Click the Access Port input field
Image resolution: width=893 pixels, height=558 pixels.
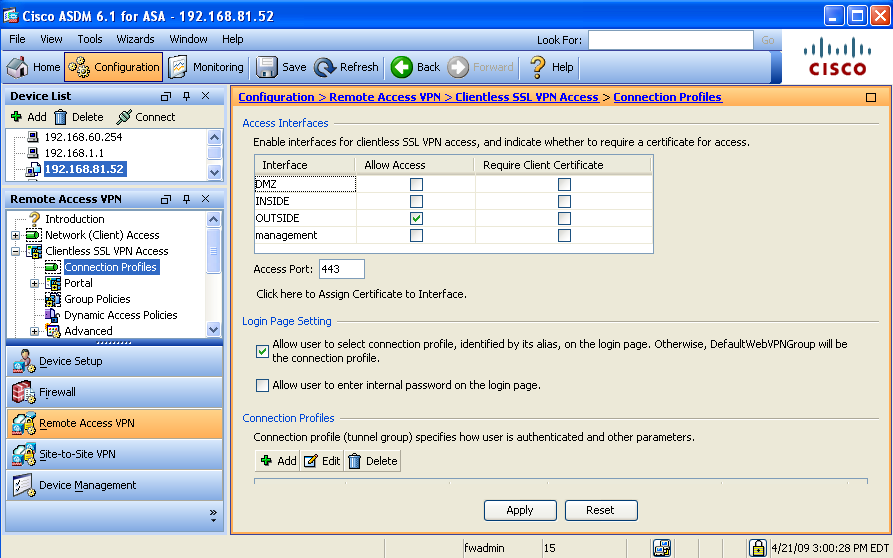342,269
